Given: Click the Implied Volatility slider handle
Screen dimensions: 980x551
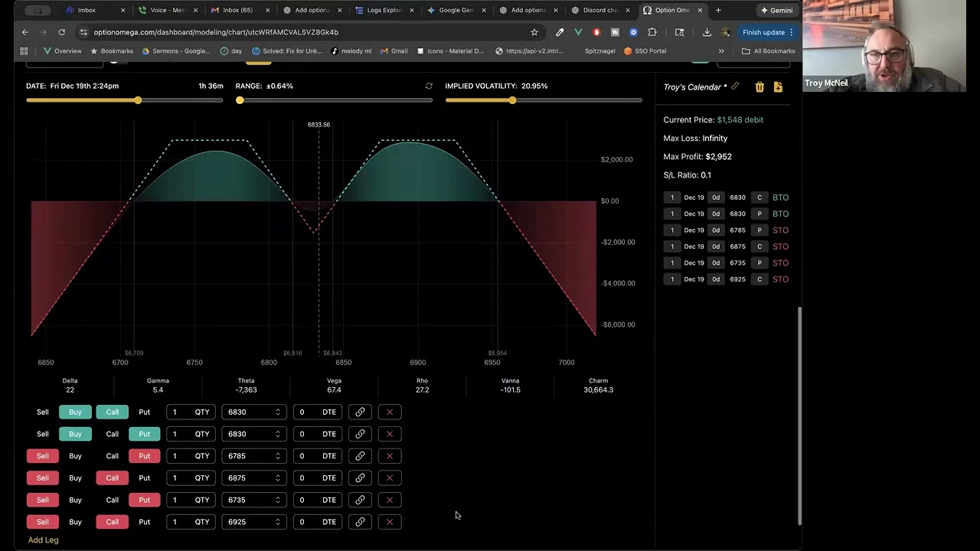Looking at the screenshot, I should coord(512,100).
